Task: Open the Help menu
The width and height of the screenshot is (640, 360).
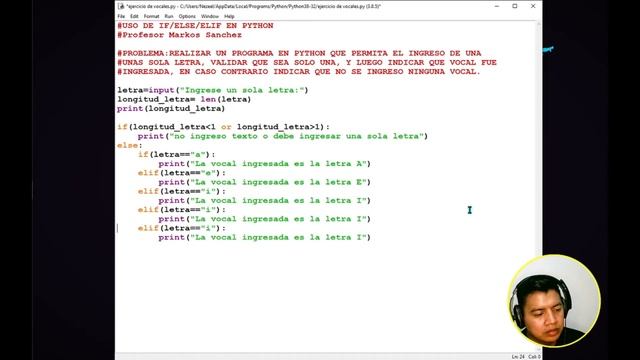Action: (229, 16)
